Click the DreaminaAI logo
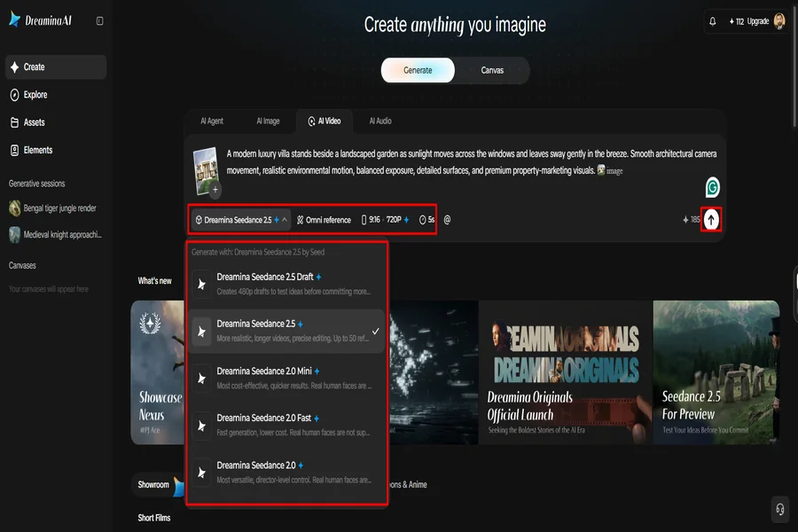The height and width of the screenshot is (532, 798). [x=41, y=20]
